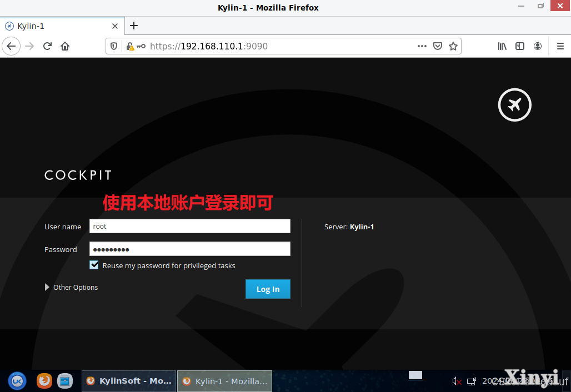Screen dimensions: 571x392
Task: Uncheck Reuse my password for privileged tasks
Action: coord(94,265)
